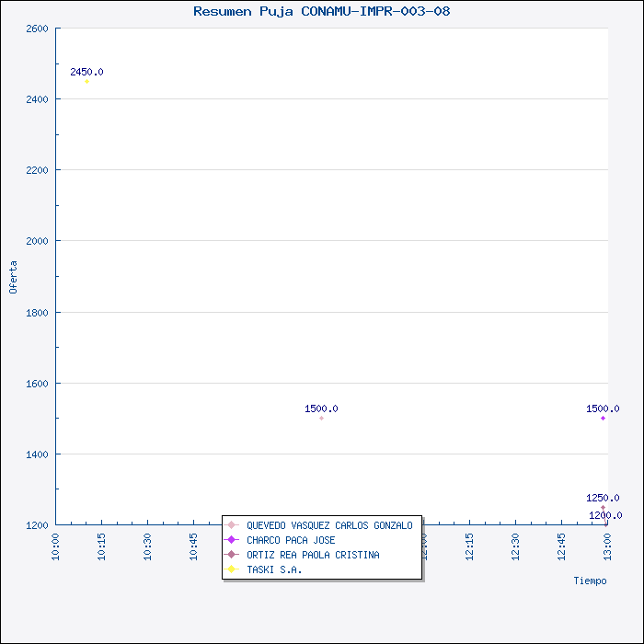Screen dimensions: 644x644
Task: Click the Oferta vertical axis label
Action: click(13, 277)
